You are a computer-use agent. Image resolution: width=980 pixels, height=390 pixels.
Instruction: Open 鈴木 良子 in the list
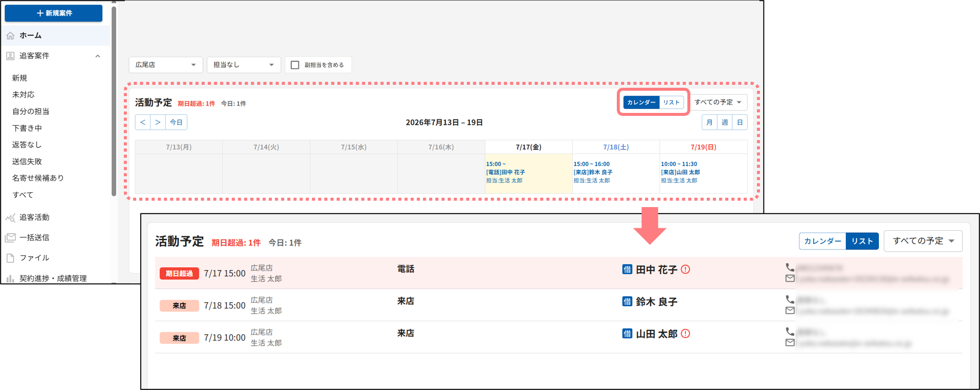point(656,302)
